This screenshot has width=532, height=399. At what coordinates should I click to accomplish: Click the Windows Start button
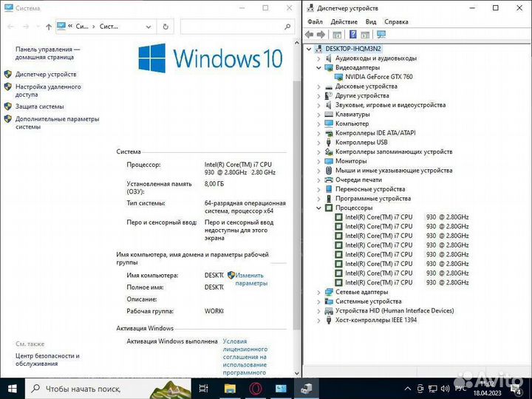13,388
